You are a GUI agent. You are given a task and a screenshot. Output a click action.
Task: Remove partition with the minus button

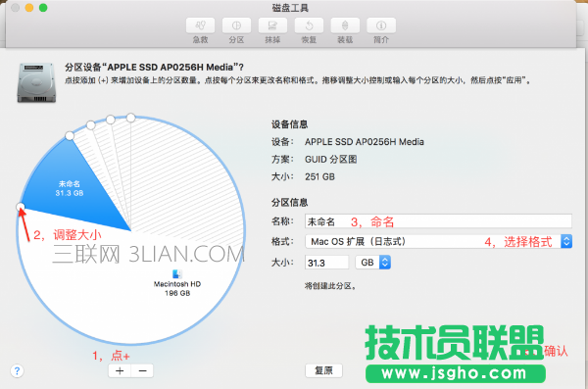click(142, 371)
